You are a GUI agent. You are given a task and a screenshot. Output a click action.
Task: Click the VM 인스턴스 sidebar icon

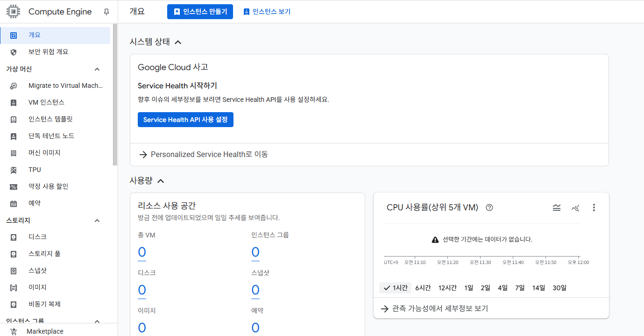tap(14, 102)
